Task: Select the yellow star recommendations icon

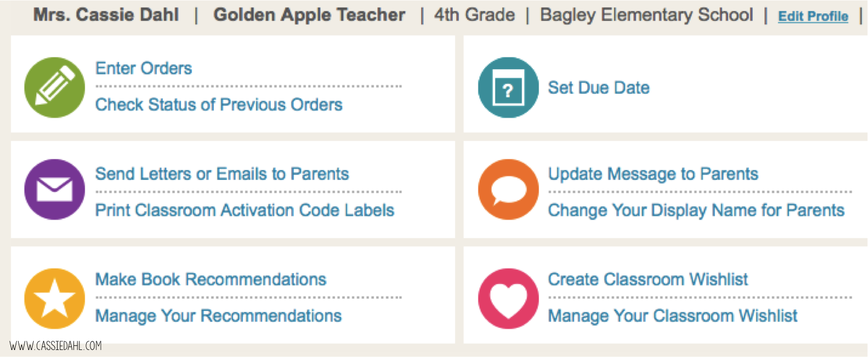Action: (x=54, y=298)
